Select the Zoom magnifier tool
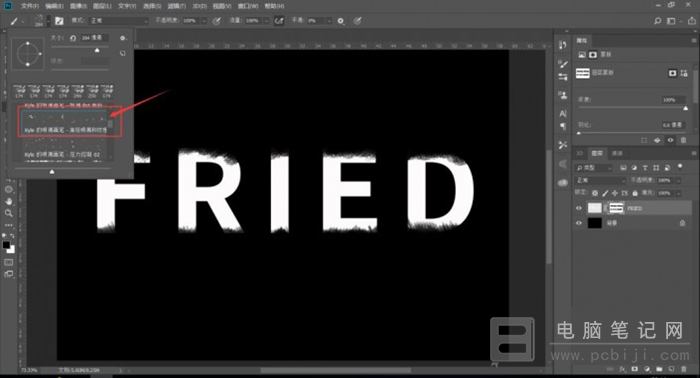The height and width of the screenshot is (378, 700). (x=8, y=213)
